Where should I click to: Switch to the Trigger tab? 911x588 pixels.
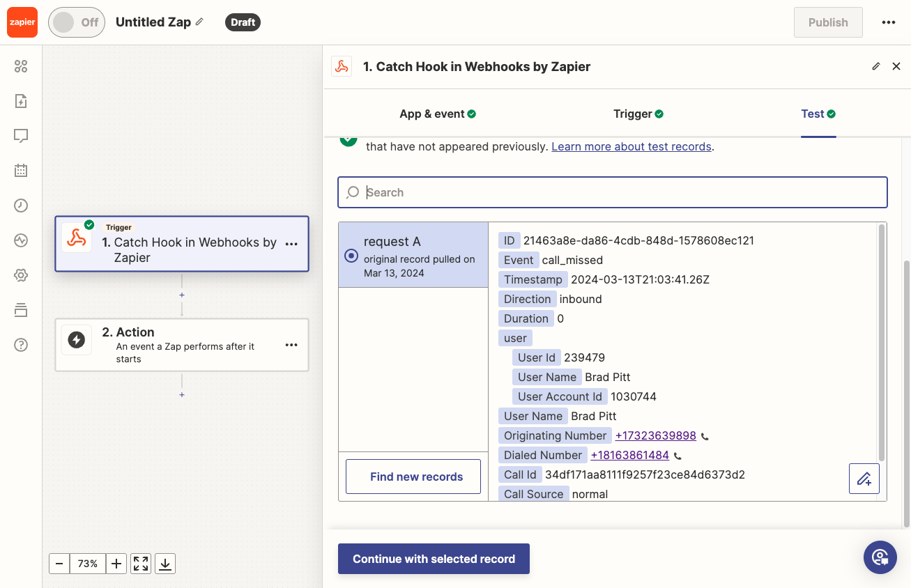[x=638, y=114]
